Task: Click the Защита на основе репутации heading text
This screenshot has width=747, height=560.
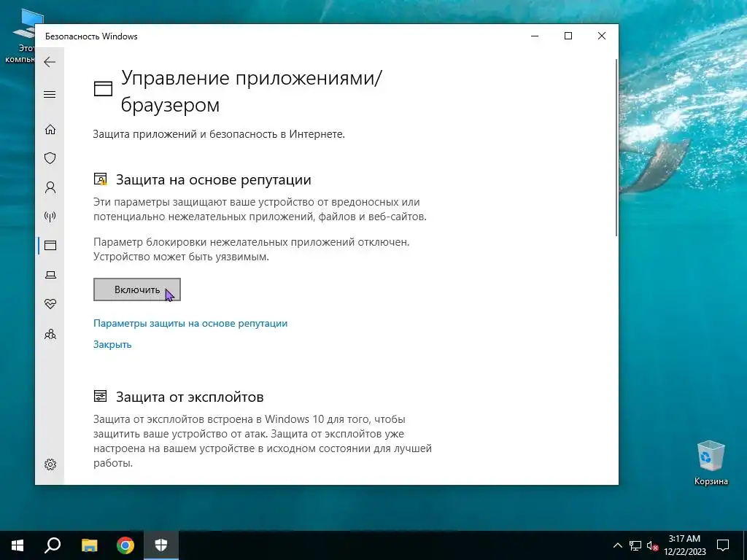Action: [x=214, y=179]
